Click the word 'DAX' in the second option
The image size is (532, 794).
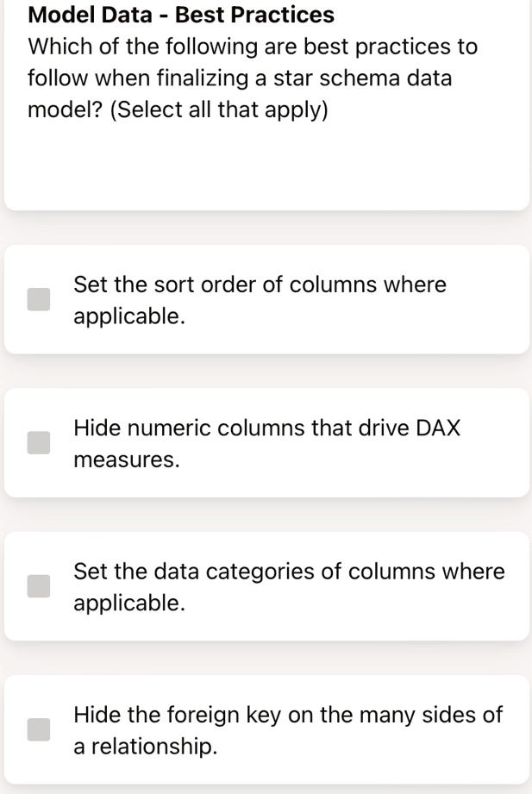pos(438,428)
